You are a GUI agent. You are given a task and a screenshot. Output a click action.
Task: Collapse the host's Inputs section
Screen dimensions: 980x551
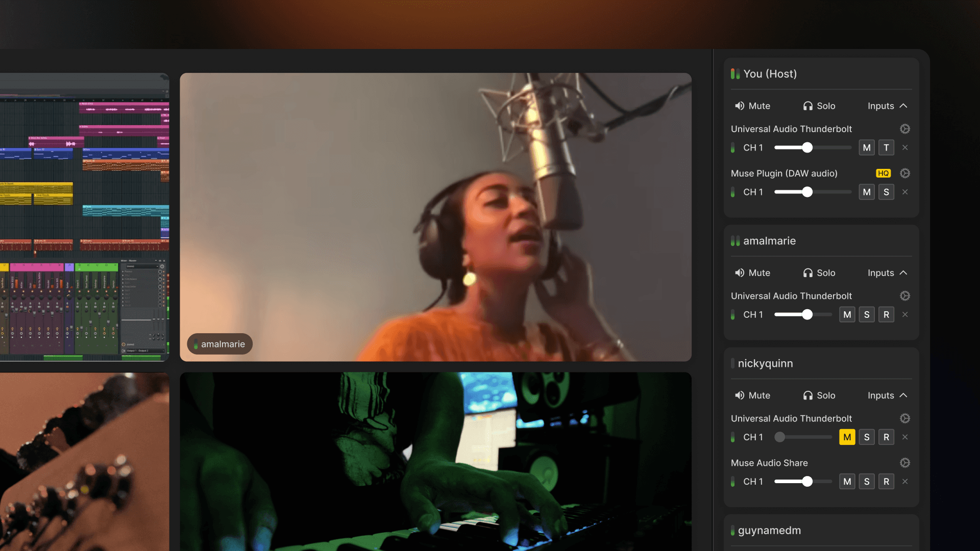(887, 106)
